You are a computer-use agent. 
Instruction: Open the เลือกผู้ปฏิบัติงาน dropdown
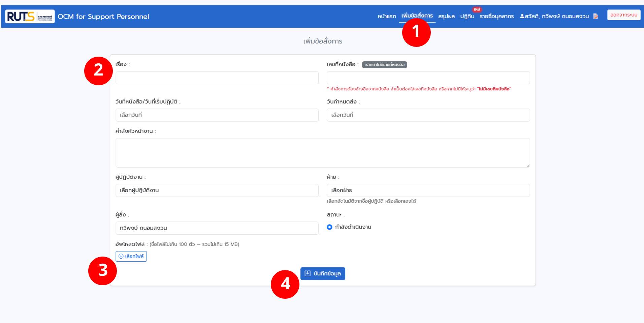click(217, 190)
